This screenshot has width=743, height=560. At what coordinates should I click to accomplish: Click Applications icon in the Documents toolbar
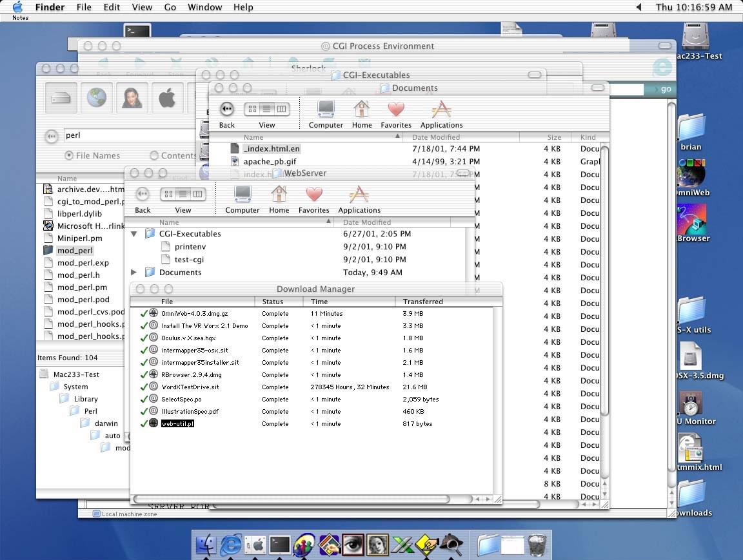(x=441, y=110)
